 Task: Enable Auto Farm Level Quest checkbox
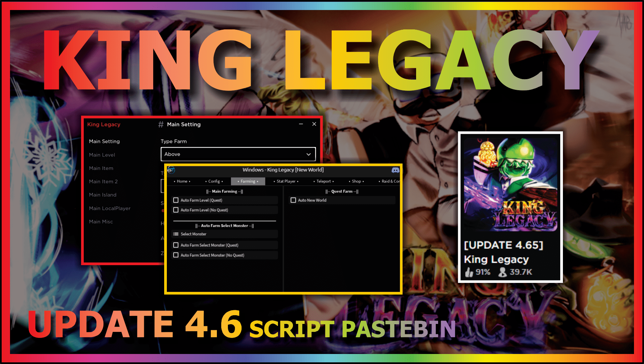coord(176,200)
